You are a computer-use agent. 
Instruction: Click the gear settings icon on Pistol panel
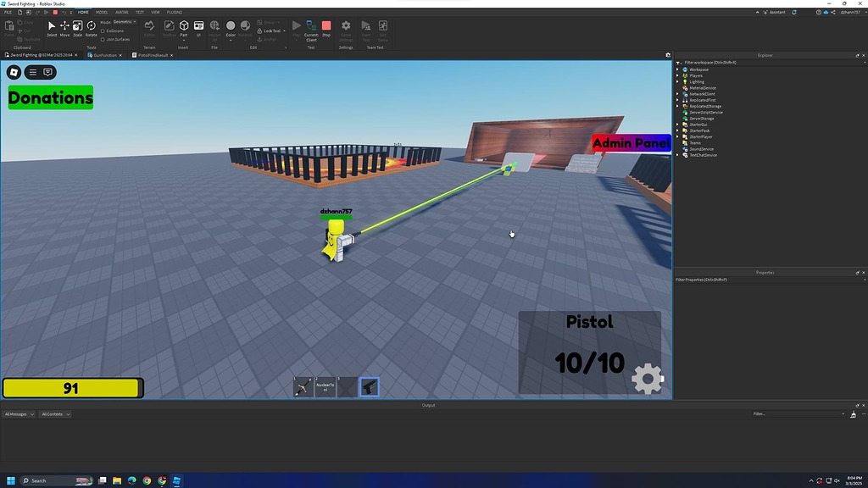(648, 379)
